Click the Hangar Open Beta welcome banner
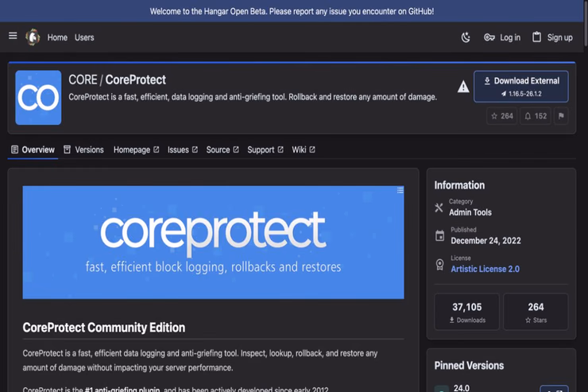 pyautogui.click(x=292, y=11)
